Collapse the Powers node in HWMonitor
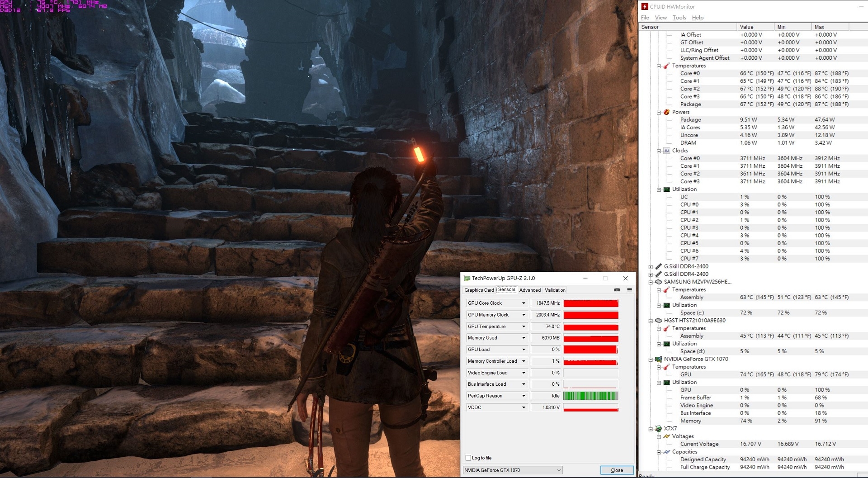 (x=659, y=113)
